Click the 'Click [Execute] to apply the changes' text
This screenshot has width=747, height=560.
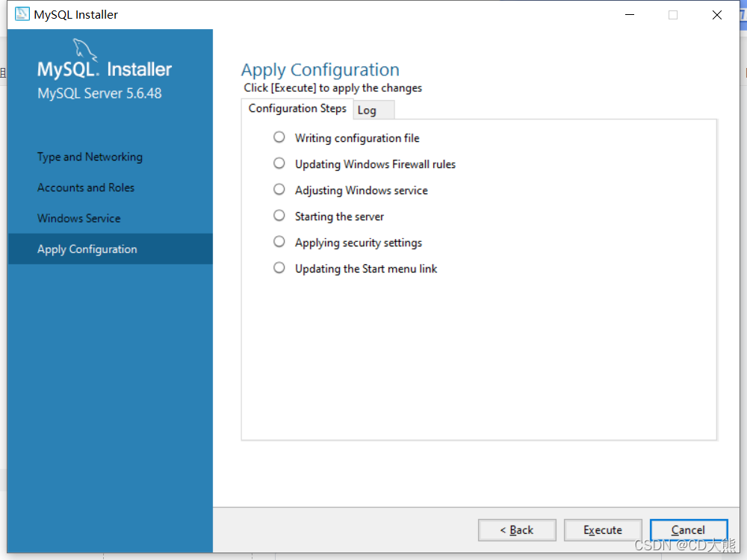click(x=333, y=88)
